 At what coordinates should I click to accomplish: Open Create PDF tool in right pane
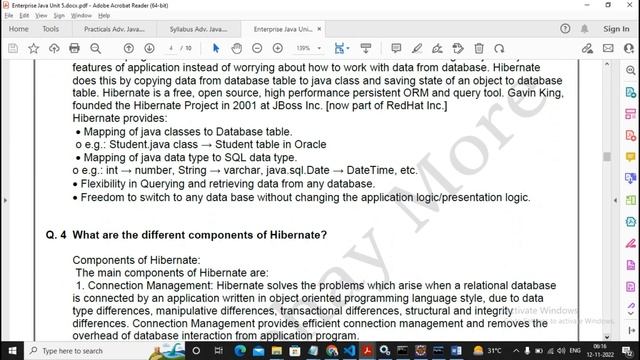[631, 135]
